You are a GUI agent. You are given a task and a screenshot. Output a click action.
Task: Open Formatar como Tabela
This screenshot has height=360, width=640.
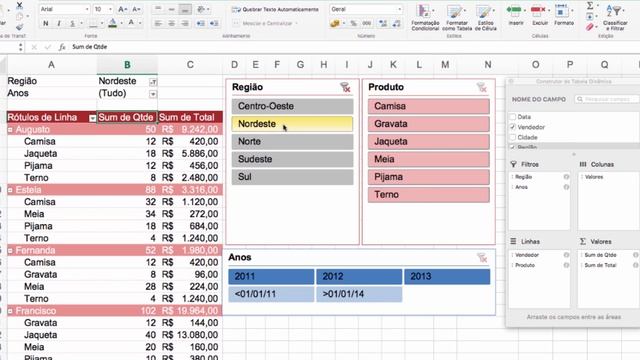point(456,18)
